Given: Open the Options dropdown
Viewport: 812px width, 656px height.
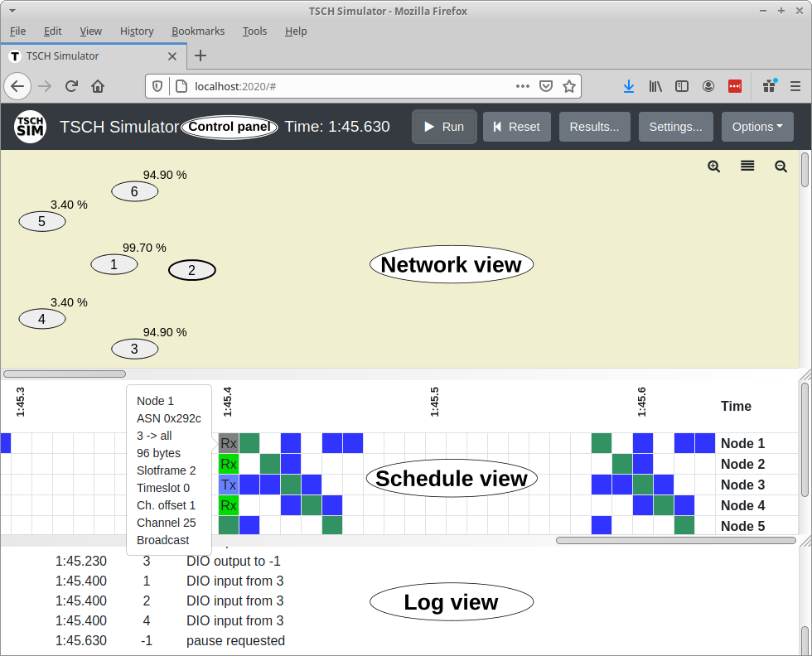Looking at the screenshot, I should (x=756, y=127).
